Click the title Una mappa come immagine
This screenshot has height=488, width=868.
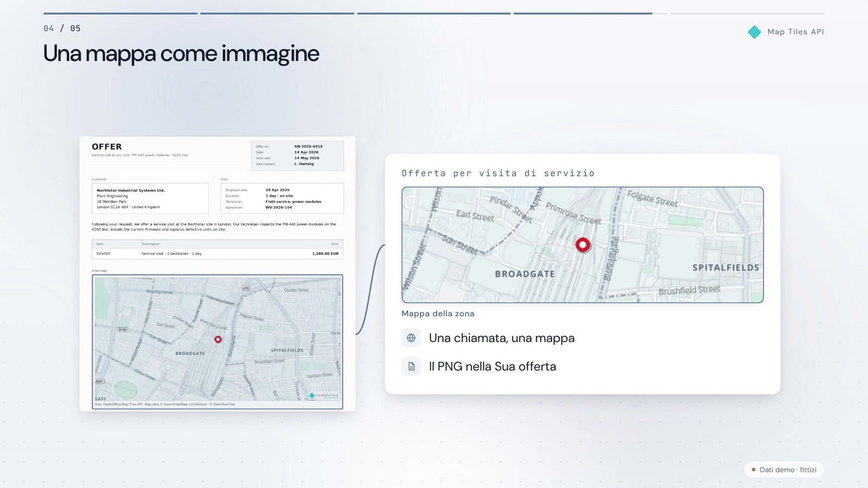(x=181, y=53)
